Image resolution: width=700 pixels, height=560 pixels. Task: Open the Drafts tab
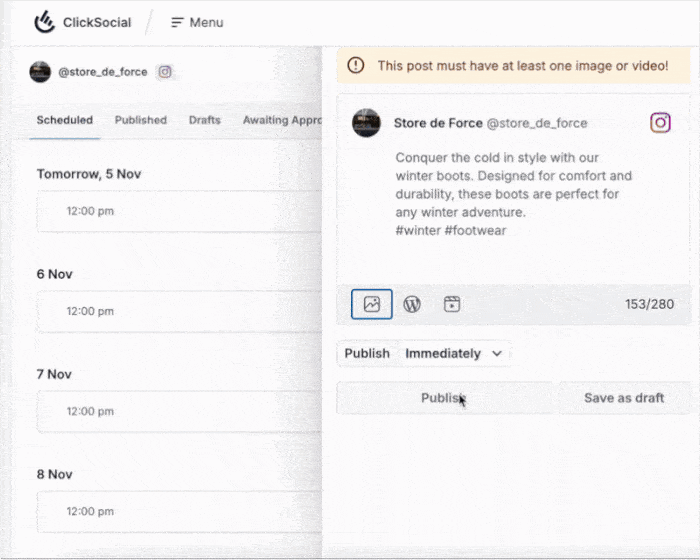tap(205, 120)
